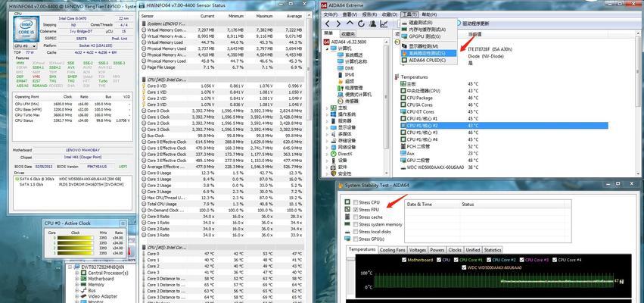The height and width of the screenshot is (303, 644).
Task: Expand the Video Adapter tree node in HWiNFO
Action: 76,296
